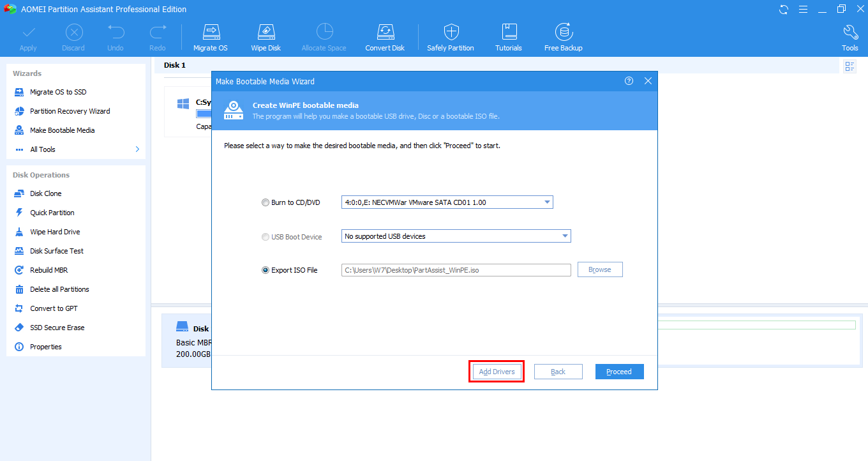Image resolution: width=868 pixels, height=461 pixels.
Task: Click Proceed to start creating media
Action: pos(619,372)
